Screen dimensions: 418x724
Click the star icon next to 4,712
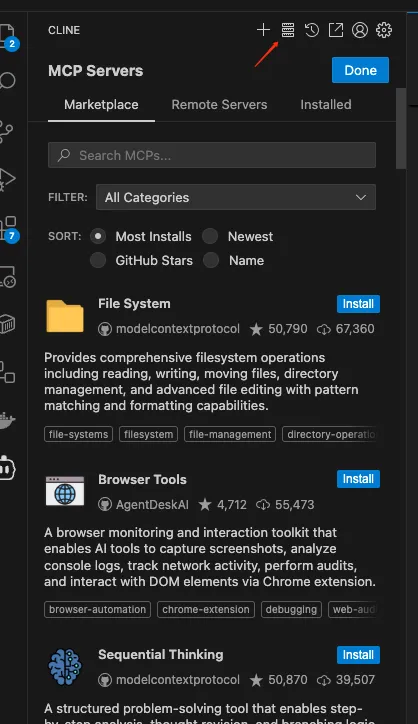click(205, 505)
